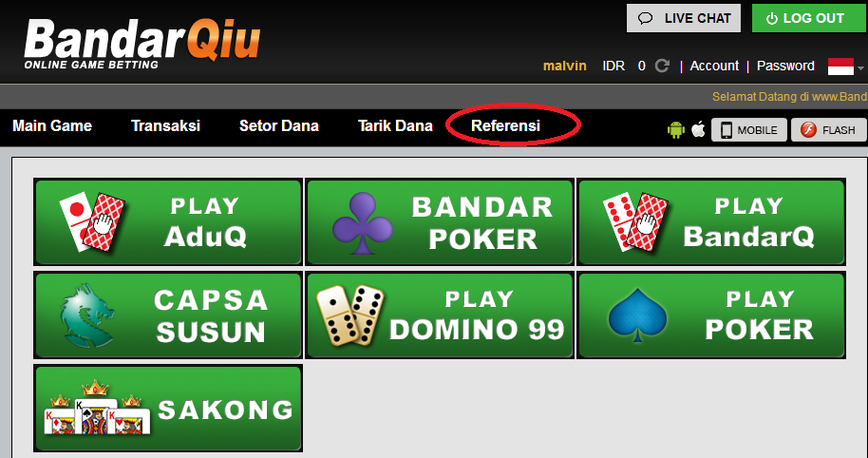This screenshot has width=868, height=458.
Task: Click the Indonesian flag icon
Action: tap(840, 67)
